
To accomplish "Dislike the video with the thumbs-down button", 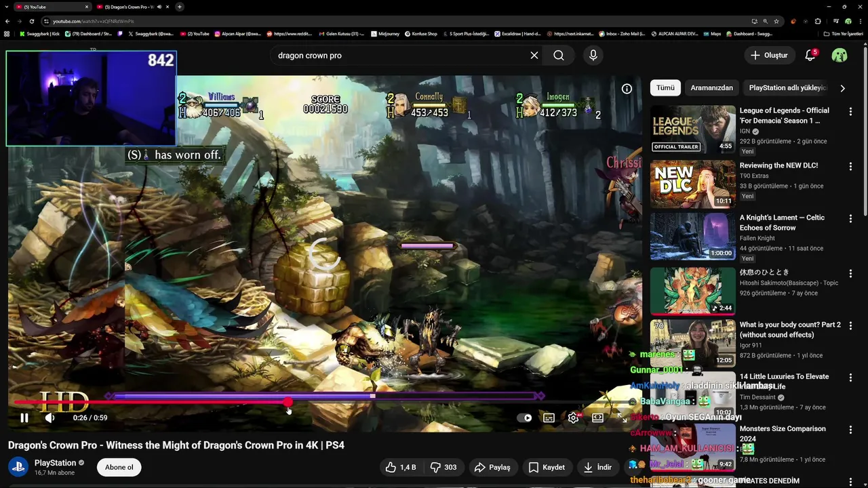I will point(443,467).
